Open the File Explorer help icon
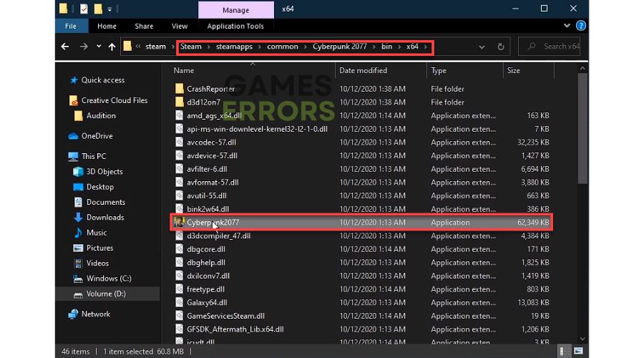644x358 pixels. 581,26
